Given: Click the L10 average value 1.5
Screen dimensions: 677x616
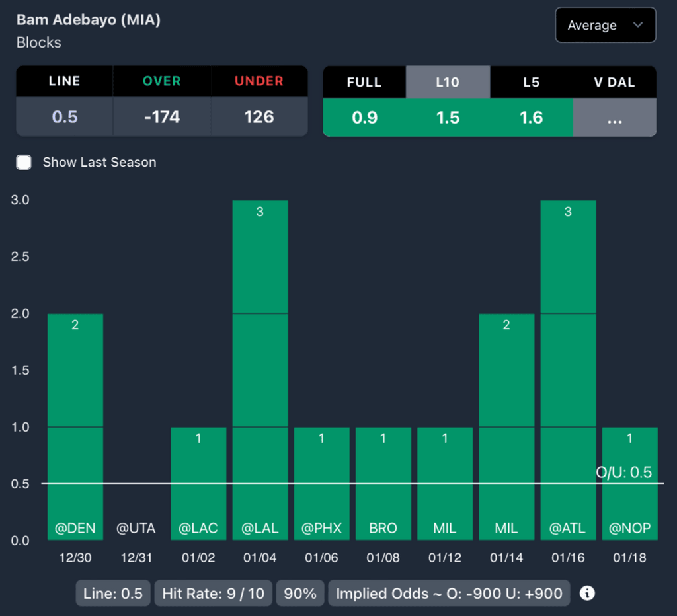Looking at the screenshot, I should (x=448, y=118).
